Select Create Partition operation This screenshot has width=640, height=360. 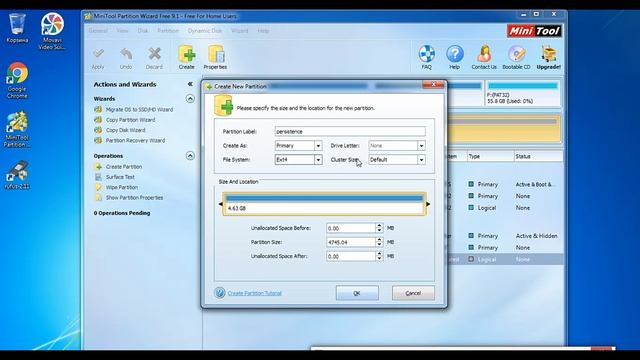(x=124, y=167)
